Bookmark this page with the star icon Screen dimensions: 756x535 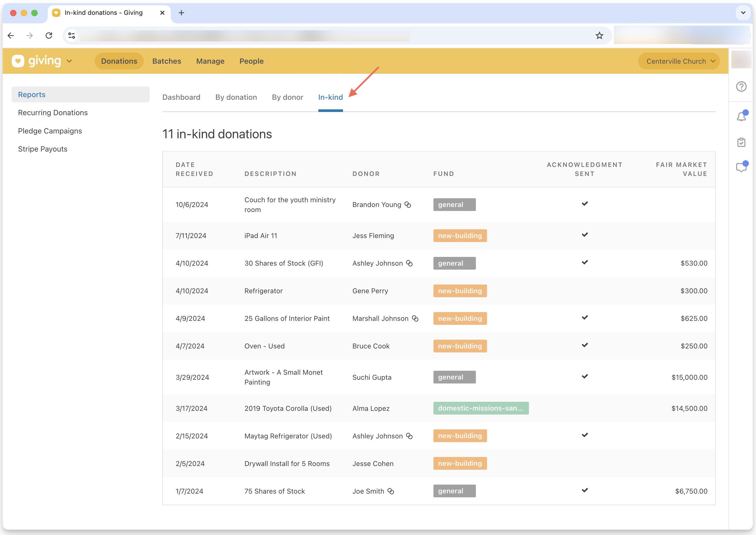tap(599, 35)
